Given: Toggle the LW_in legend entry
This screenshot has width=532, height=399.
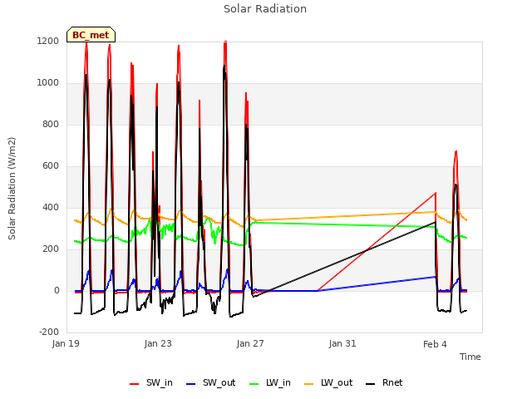Looking at the screenshot, I should click(270, 383).
